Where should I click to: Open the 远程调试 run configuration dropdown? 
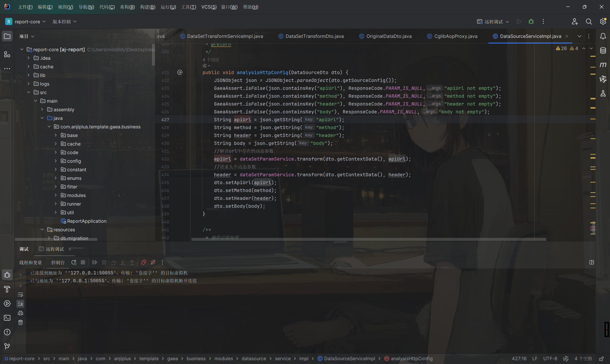[x=493, y=22]
